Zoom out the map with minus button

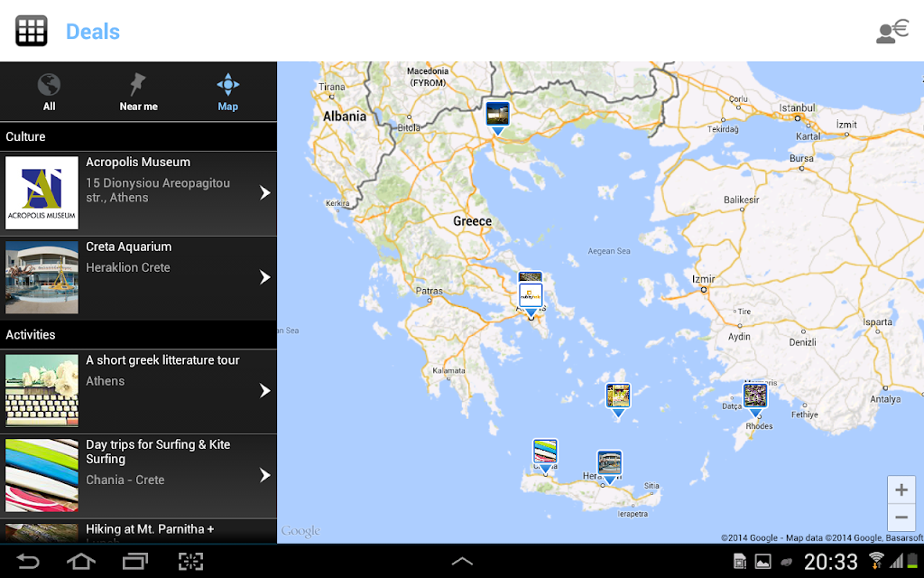901,517
